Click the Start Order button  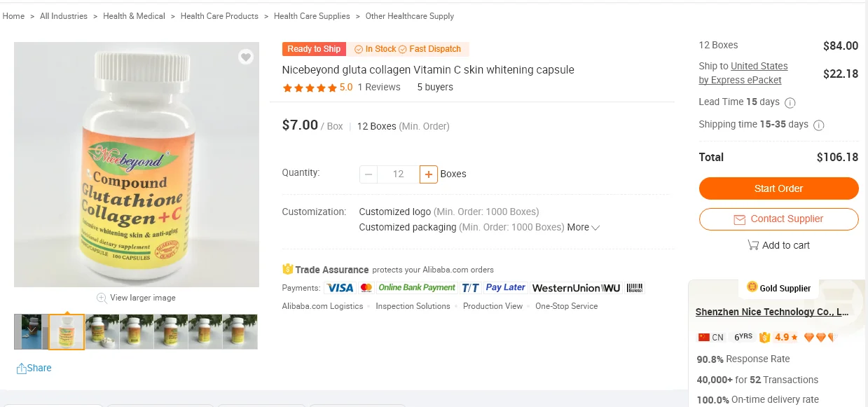point(778,188)
